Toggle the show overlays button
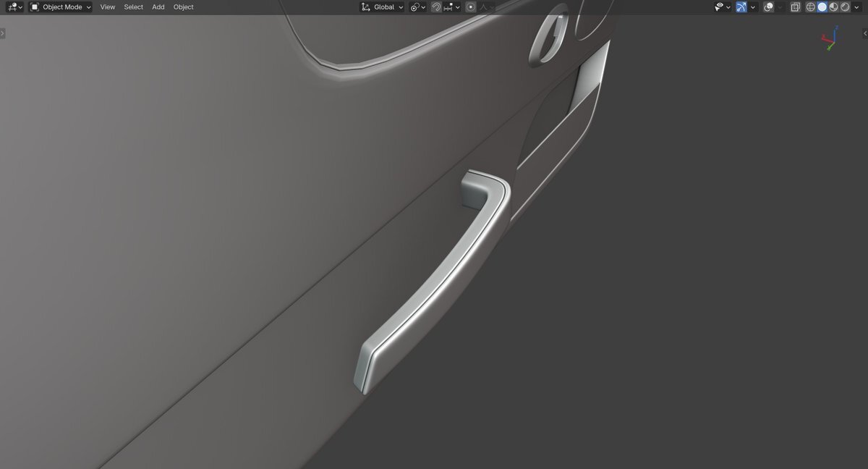 (x=769, y=7)
